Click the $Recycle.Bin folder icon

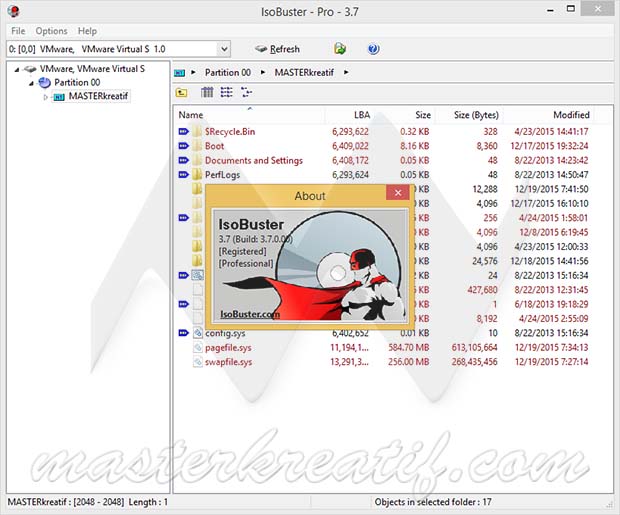point(197,131)
